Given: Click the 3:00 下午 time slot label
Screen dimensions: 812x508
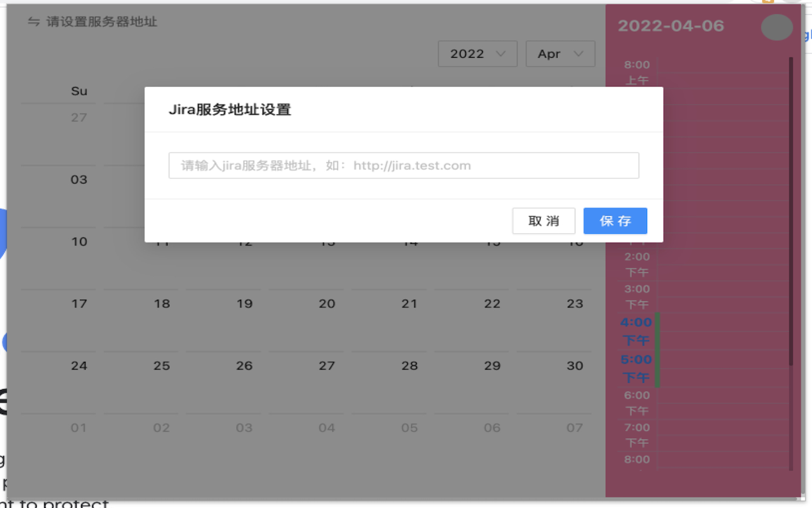Looking at the screenshot, I should tap(637, 297).
